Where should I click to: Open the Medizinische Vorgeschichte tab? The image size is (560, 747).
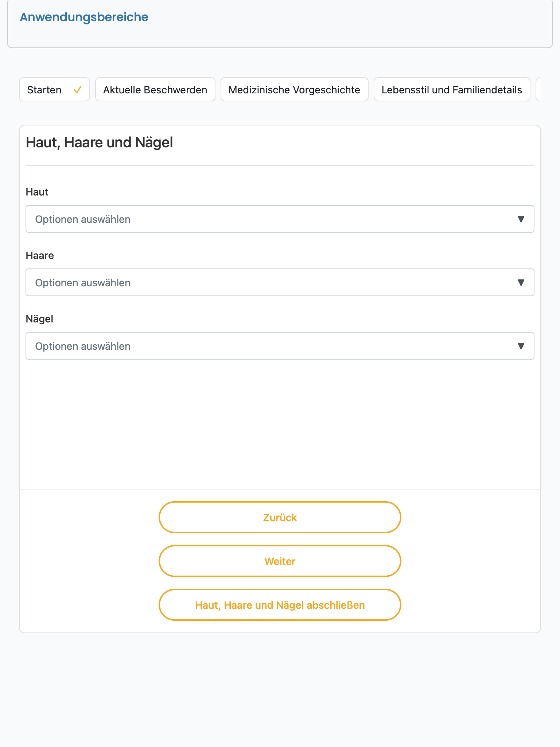[295, 89]
